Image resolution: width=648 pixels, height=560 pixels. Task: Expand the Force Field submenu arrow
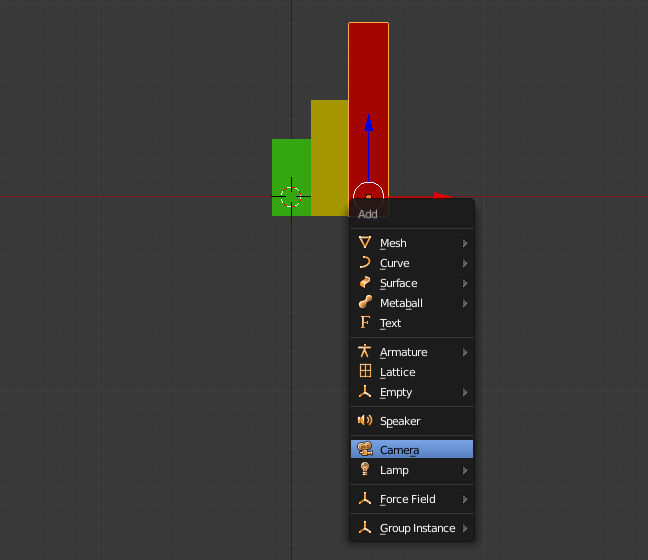tap(465, 499)
